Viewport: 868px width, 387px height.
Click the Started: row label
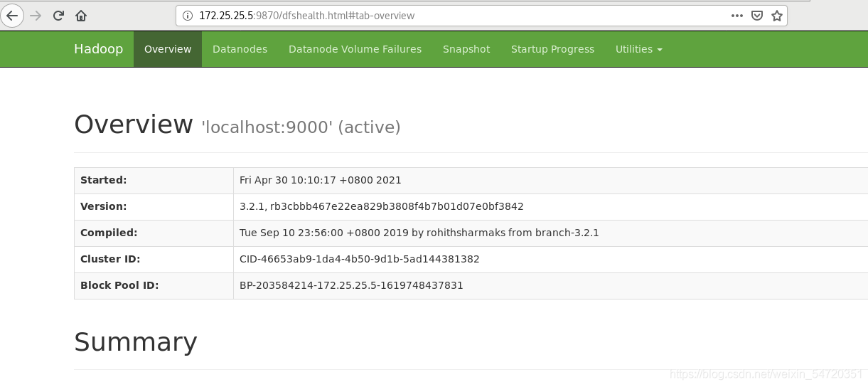point(104,180)
